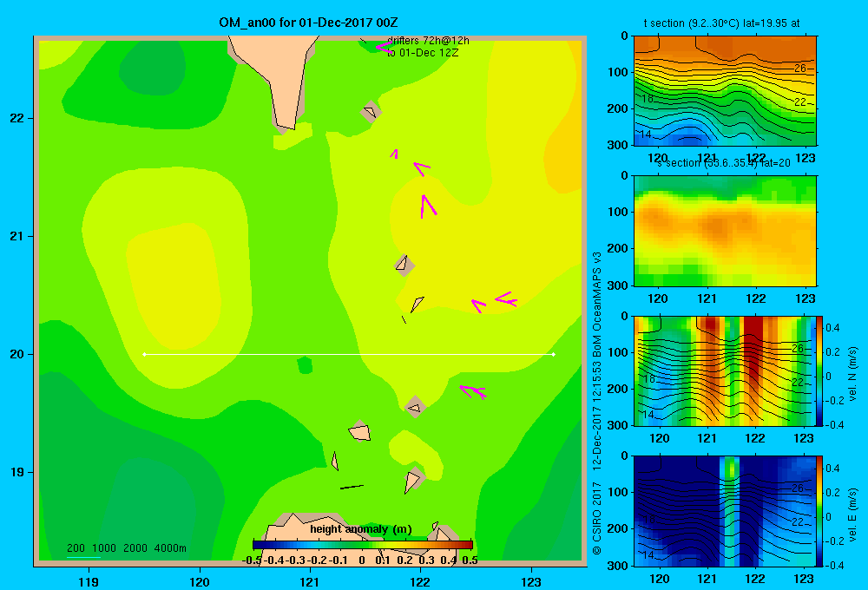Click the 0 value on height anomaly colorbar
The image size is (868, 590).
click(361, 560)
